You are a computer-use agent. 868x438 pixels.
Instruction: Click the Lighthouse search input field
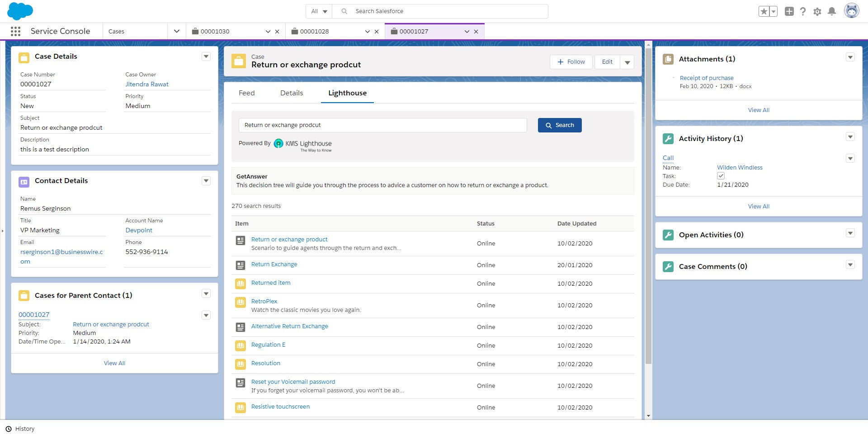(x=383, y=125)
